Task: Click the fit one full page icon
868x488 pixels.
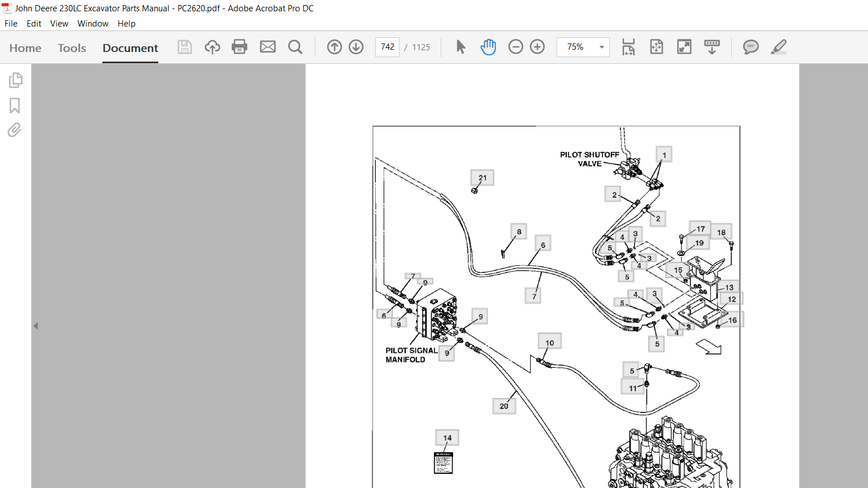Action: 657,47
